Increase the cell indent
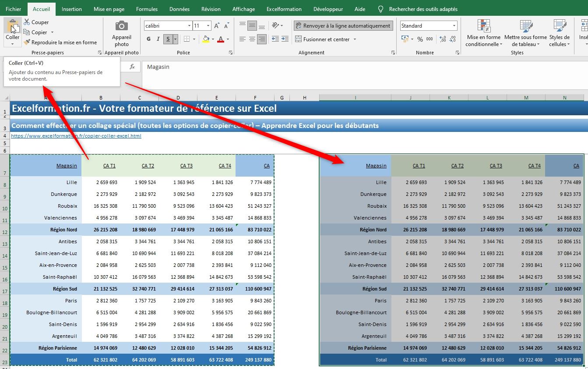The height and width of the screenshot is (369, 588). (286, 39)
